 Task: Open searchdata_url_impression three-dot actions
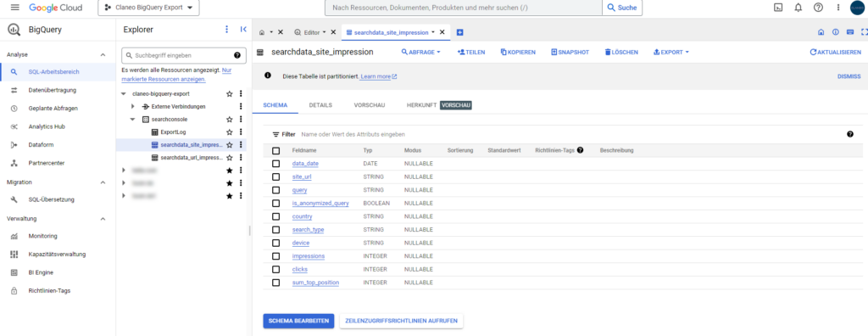pos(240,158)
